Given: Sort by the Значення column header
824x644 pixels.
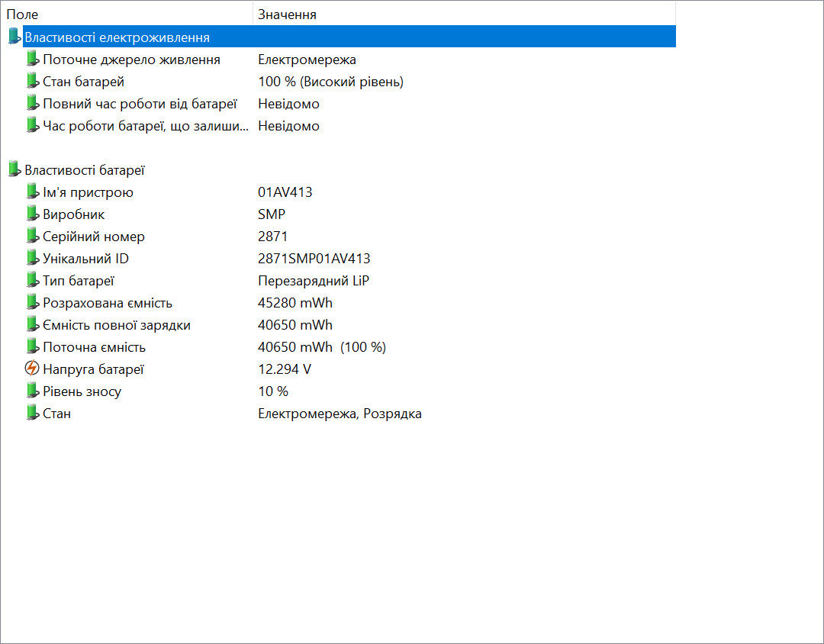Looking at the screenshot, I should click(287, 14).
